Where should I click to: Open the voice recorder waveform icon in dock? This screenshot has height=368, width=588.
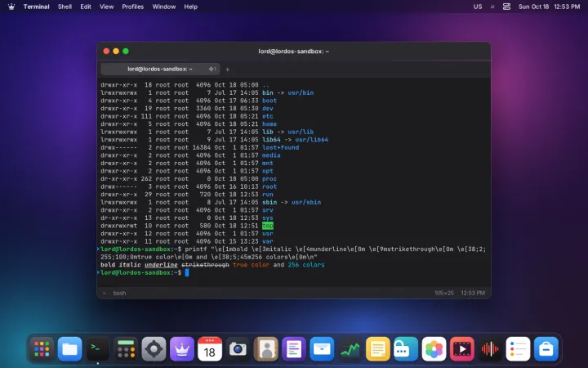tap(490, 349)
